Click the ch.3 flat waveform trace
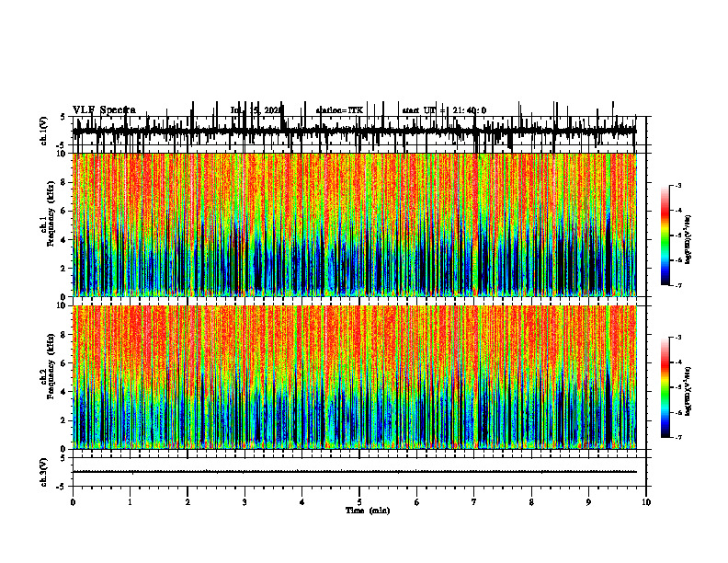Image resolution: width=728 pixels, height=563 pixels. (355, 472)
